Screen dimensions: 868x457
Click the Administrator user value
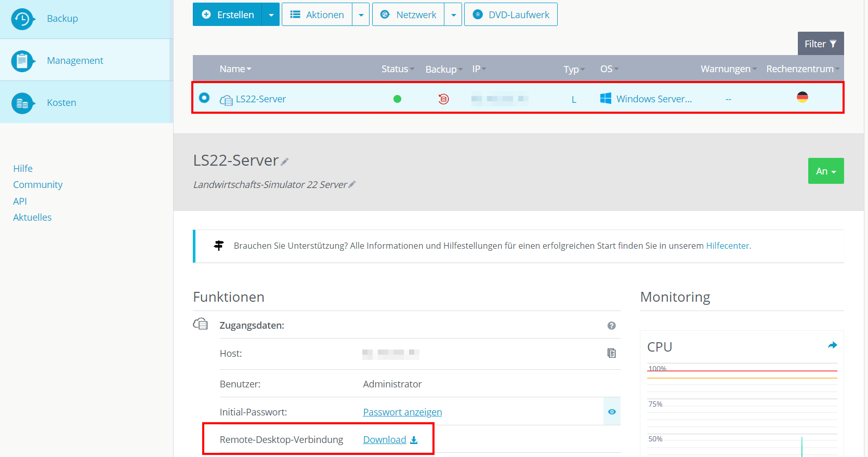pyautogui.click(x=392, y=384)
